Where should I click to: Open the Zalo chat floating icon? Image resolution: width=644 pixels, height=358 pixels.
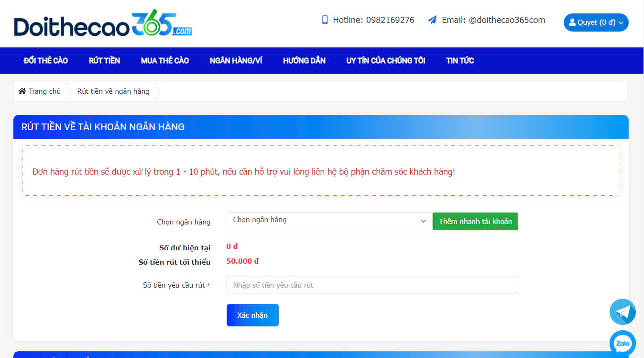click(622, 343)
